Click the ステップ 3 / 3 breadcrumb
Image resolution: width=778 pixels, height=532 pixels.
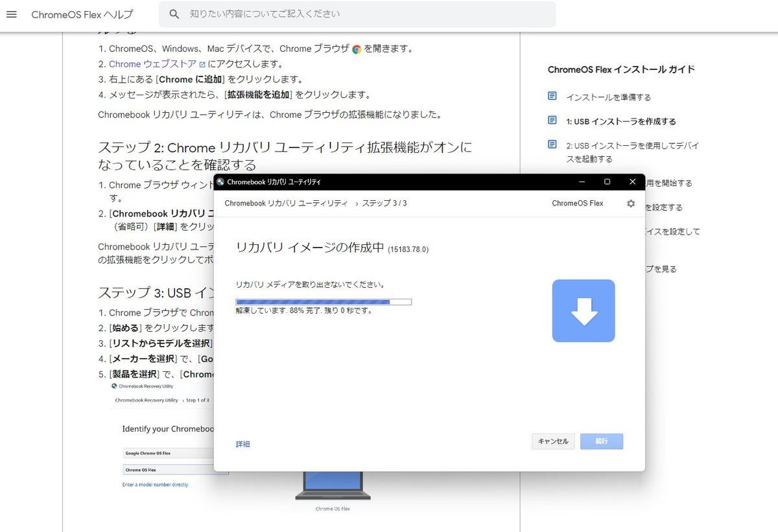[x=384, y=203]
